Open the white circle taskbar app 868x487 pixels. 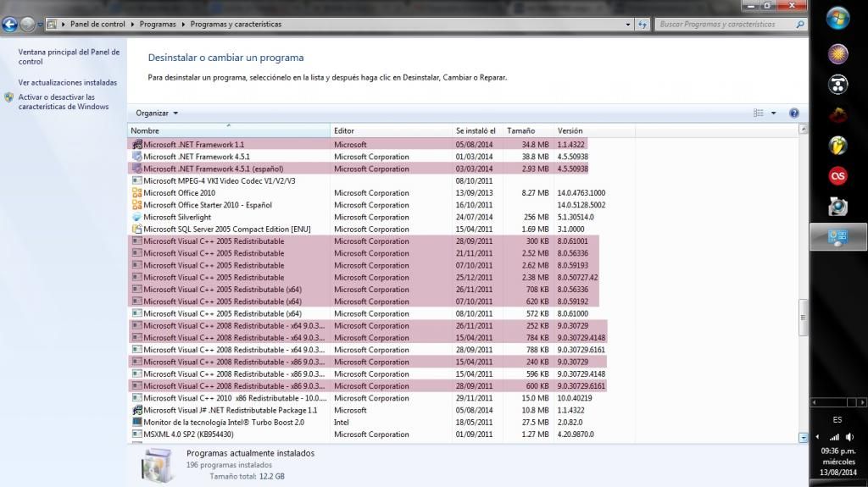838,85
